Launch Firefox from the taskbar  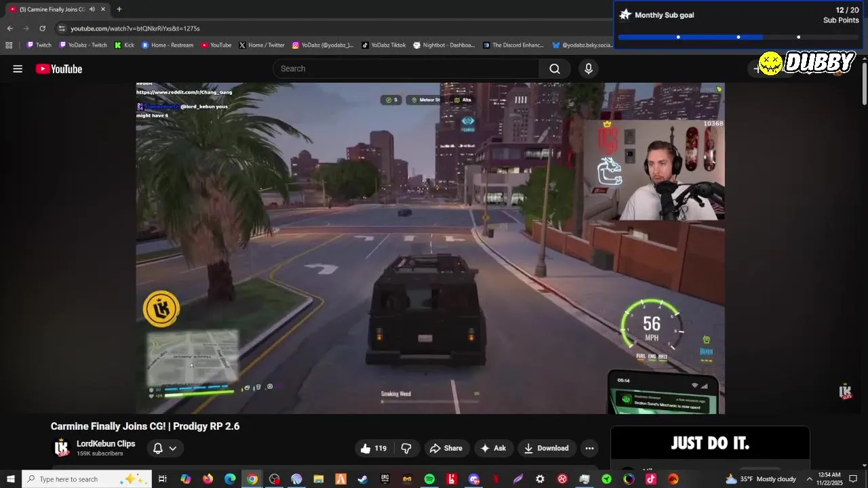pos(208,479)
